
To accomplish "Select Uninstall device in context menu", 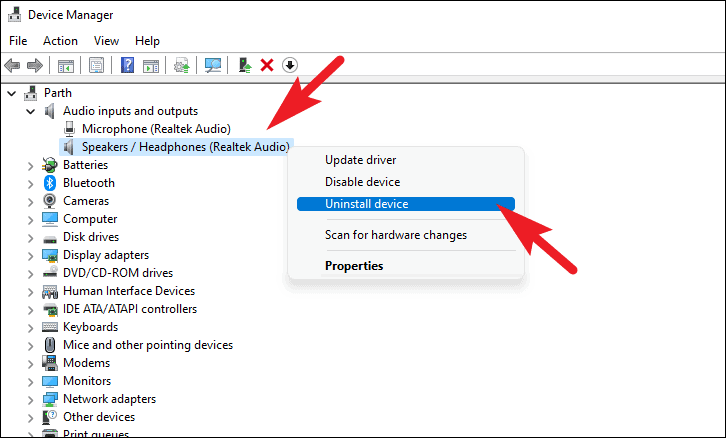I will tap(406, 204).
